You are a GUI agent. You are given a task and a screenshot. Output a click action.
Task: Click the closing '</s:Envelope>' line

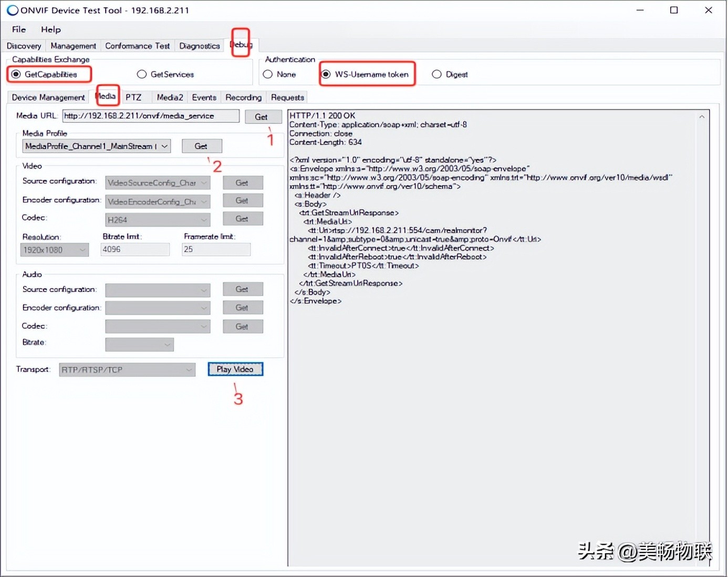point(316,301)
